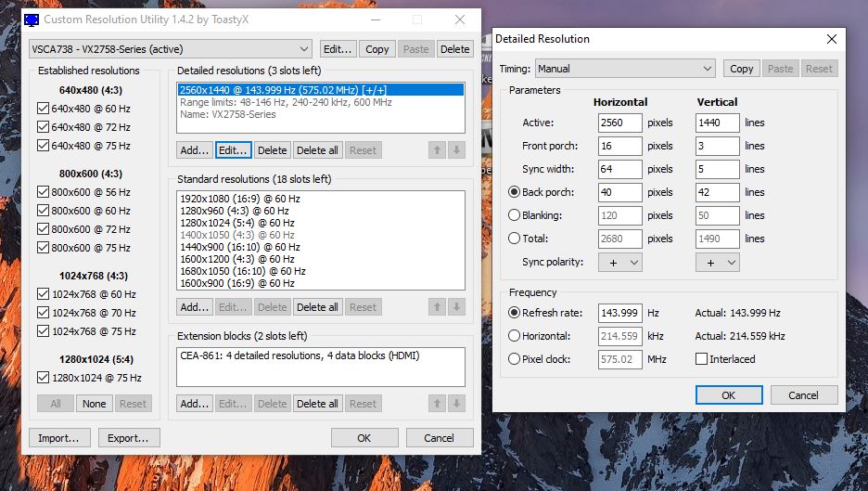
Task: Click the CRU monitor app icon in title bar
Action: tap(32, 19)
